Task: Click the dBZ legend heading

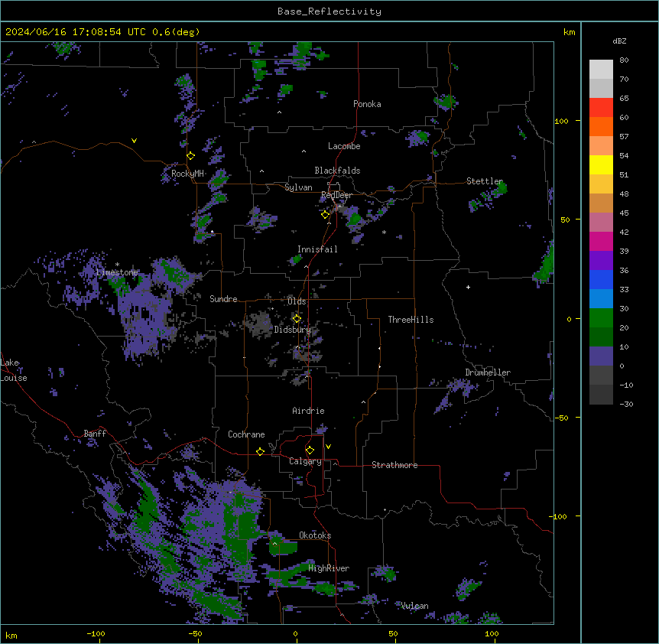Action: (619, 41)
